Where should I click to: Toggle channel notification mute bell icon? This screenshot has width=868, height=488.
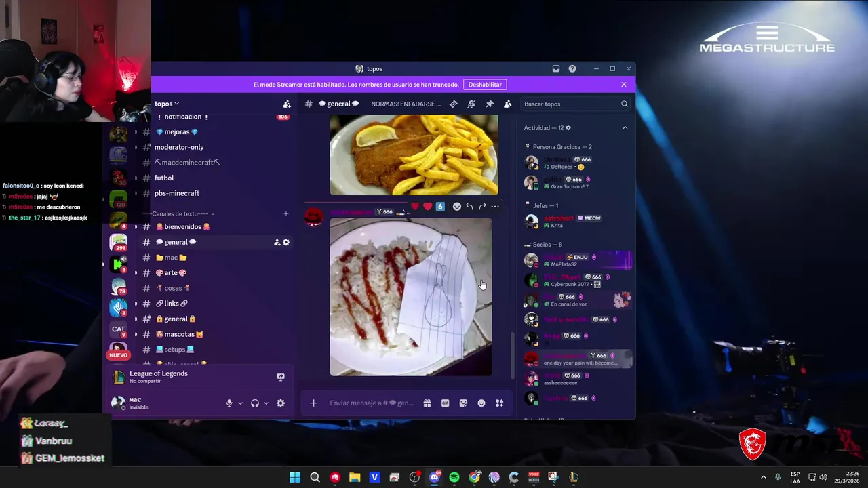(x=471, y=104)
